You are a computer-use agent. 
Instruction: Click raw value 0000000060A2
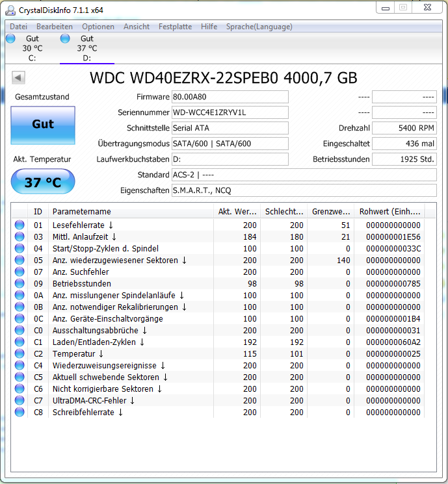click(393, 342)
